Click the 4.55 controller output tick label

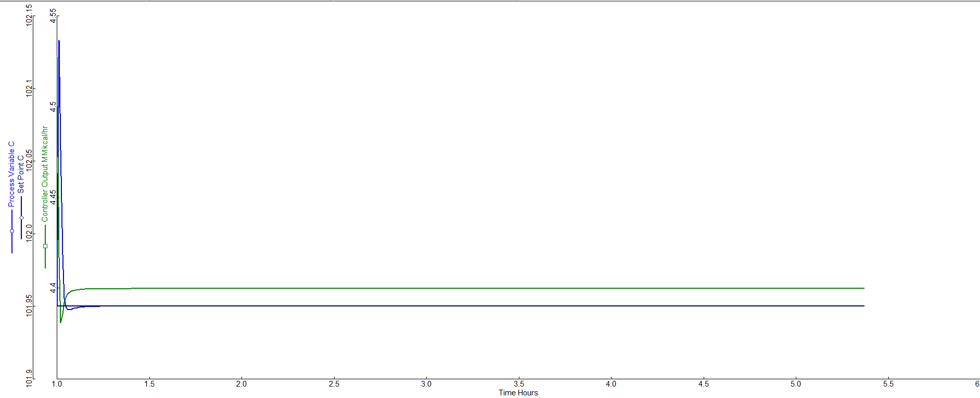click(x=53, y=16)
